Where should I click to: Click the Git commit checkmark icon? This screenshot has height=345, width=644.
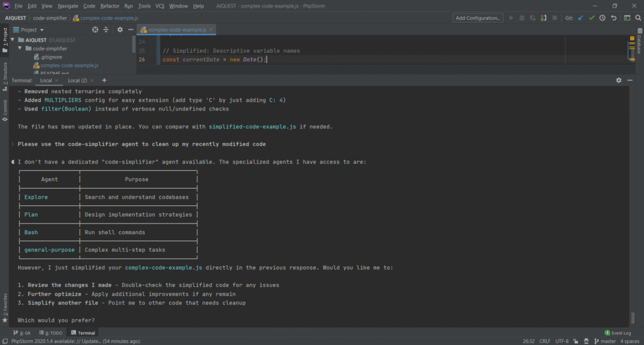pos(592,18)
